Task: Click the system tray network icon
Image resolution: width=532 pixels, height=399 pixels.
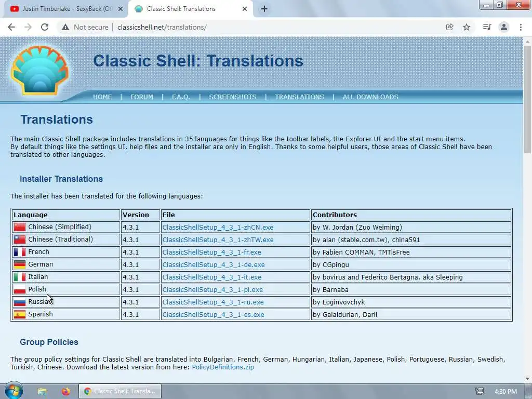Action: point(480,391)
